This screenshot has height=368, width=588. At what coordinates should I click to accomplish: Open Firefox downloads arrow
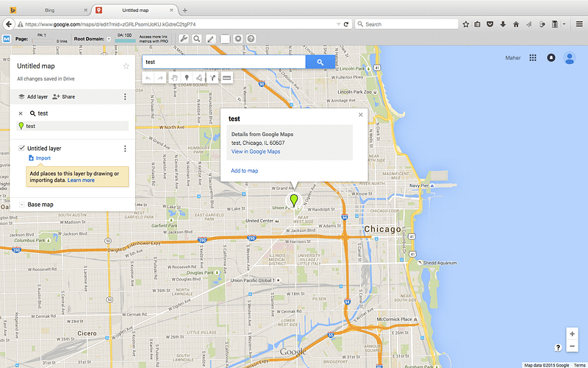coord(503,24)
